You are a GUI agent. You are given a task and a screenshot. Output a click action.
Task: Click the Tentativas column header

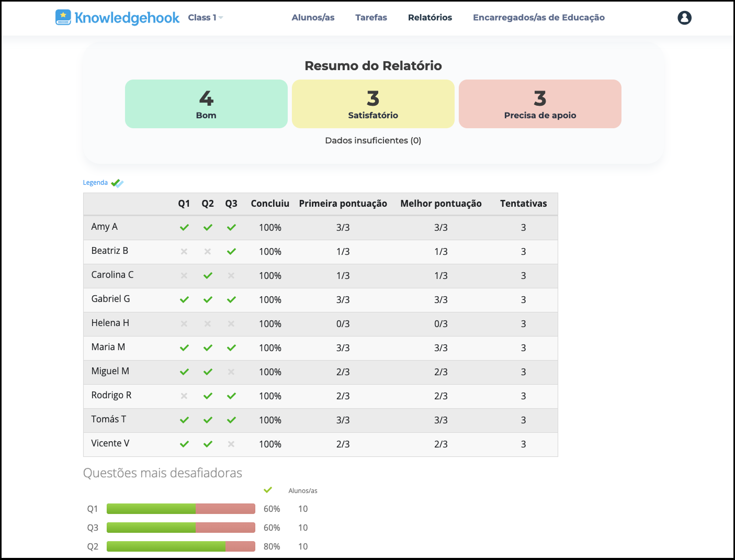[524, 204]
